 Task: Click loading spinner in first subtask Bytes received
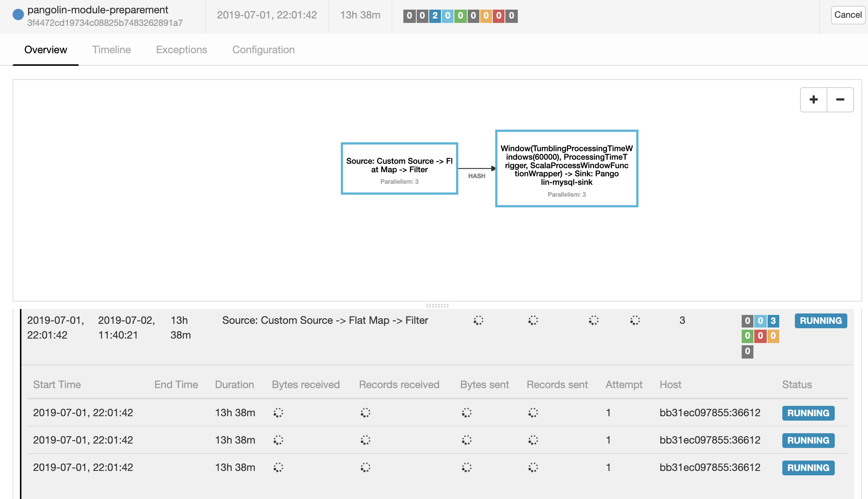(278, 413)
